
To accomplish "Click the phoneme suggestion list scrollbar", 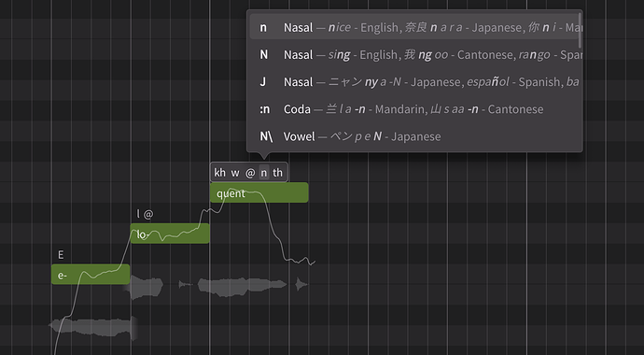I will pyautogui.click(x=580, y=31).
